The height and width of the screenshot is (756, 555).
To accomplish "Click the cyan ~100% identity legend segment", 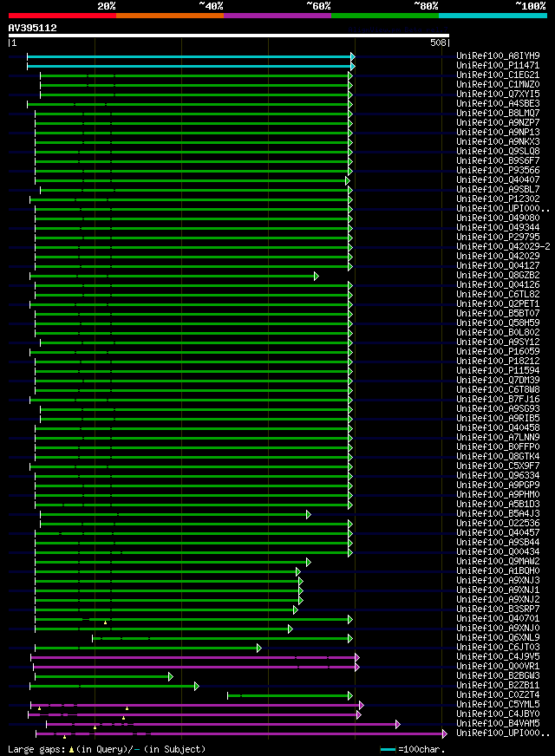I will pyautogui.click(x=493, y=16).
